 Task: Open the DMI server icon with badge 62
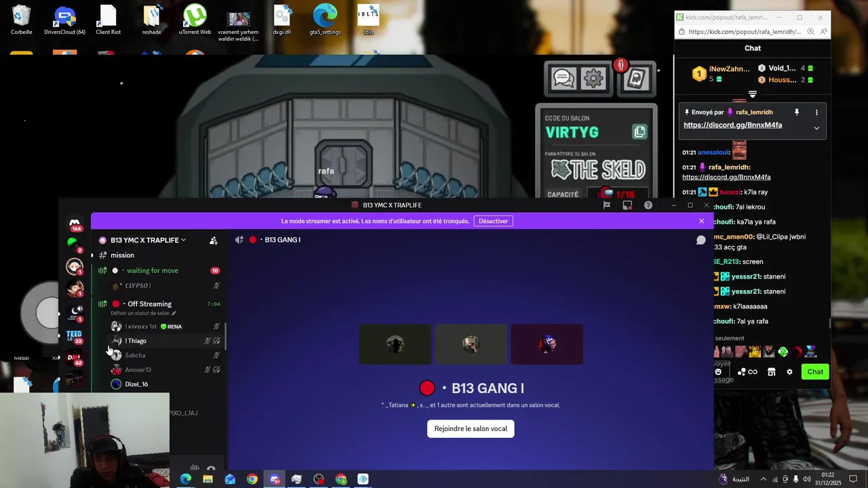tap(75, 358)
